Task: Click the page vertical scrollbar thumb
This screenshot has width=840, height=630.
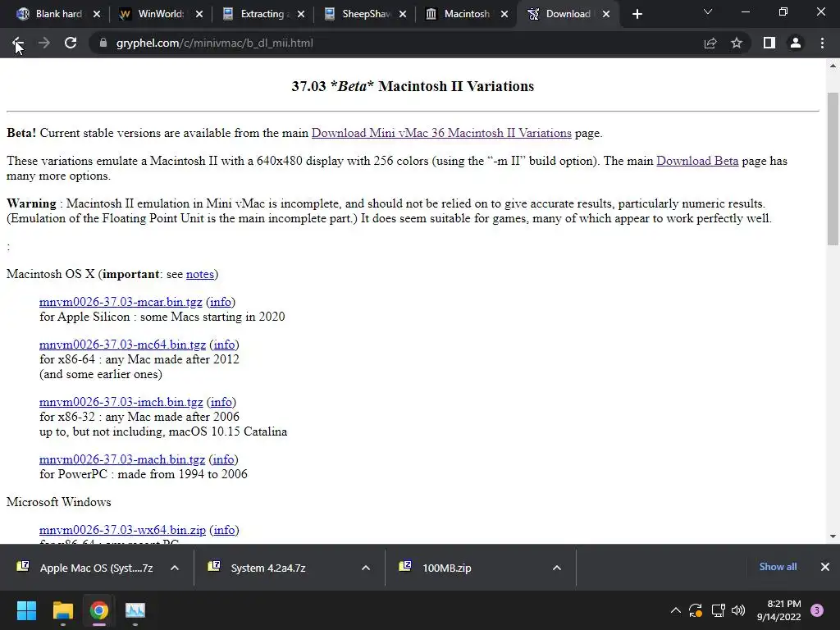Action: tap(833, 169)
